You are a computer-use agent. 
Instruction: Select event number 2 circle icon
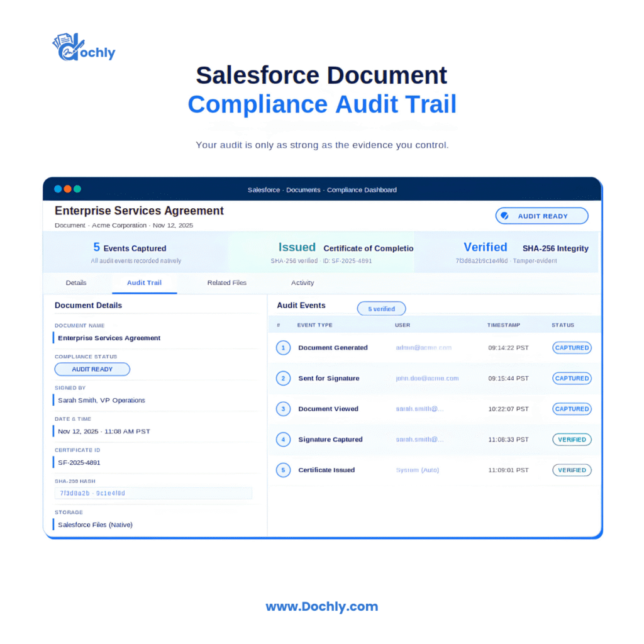(x=283, y=378)
